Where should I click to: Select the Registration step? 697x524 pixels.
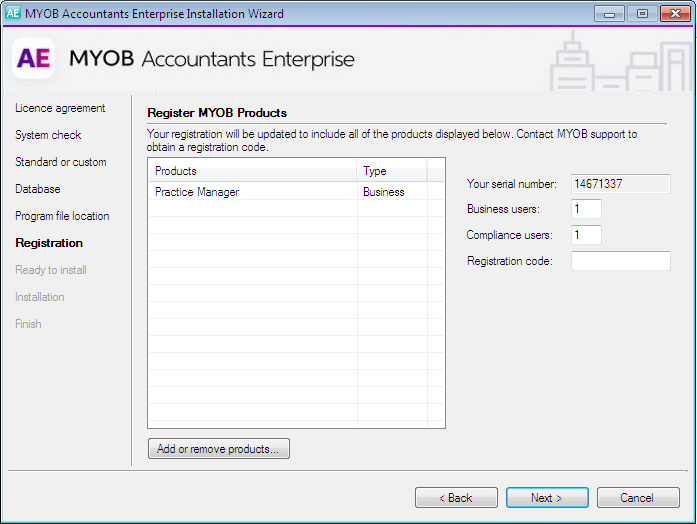[49, 243]
